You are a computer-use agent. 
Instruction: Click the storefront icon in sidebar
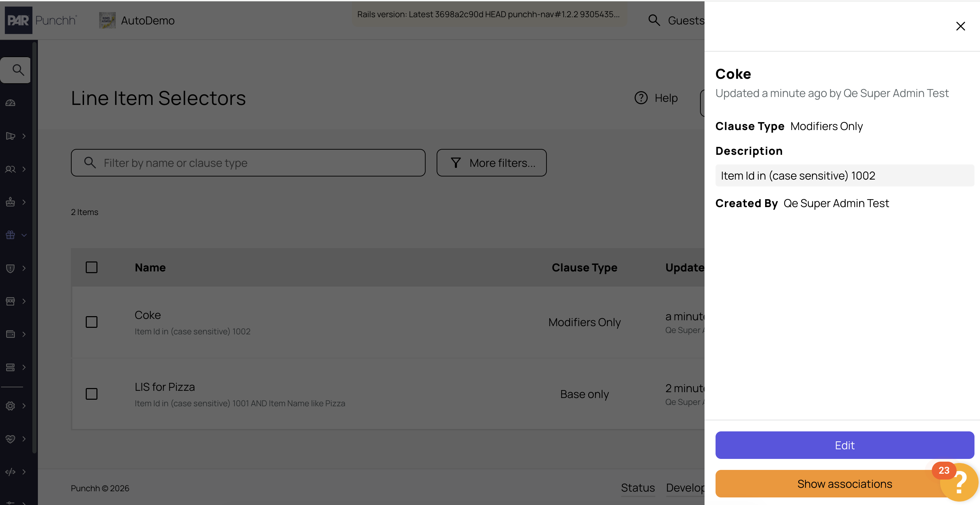10,301
